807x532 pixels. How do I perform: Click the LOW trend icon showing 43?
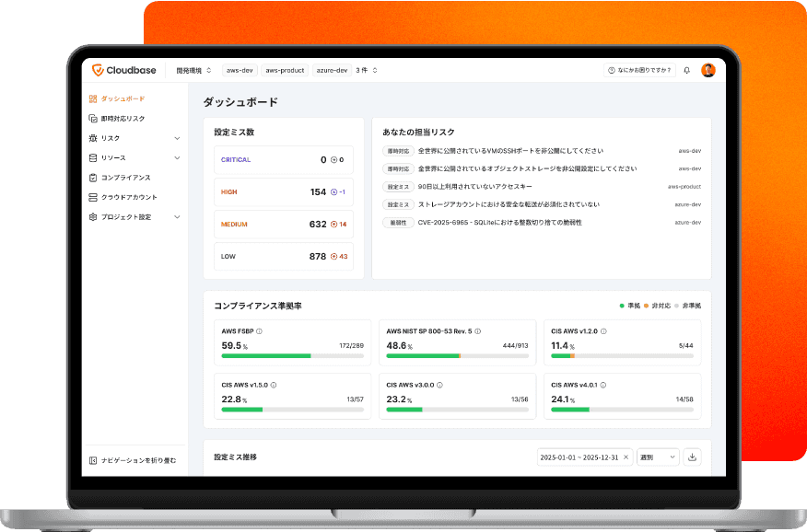(333, 257)
